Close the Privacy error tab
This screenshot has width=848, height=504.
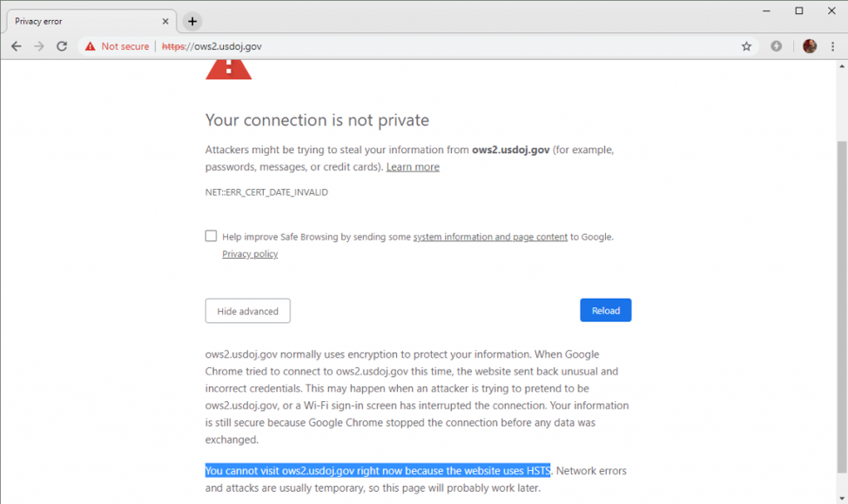point(165,22)
